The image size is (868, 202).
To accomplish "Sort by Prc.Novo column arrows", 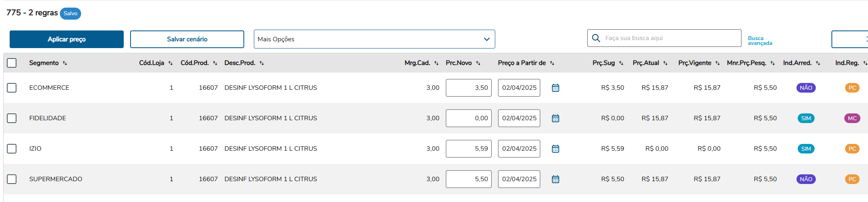I will point(478,63).
